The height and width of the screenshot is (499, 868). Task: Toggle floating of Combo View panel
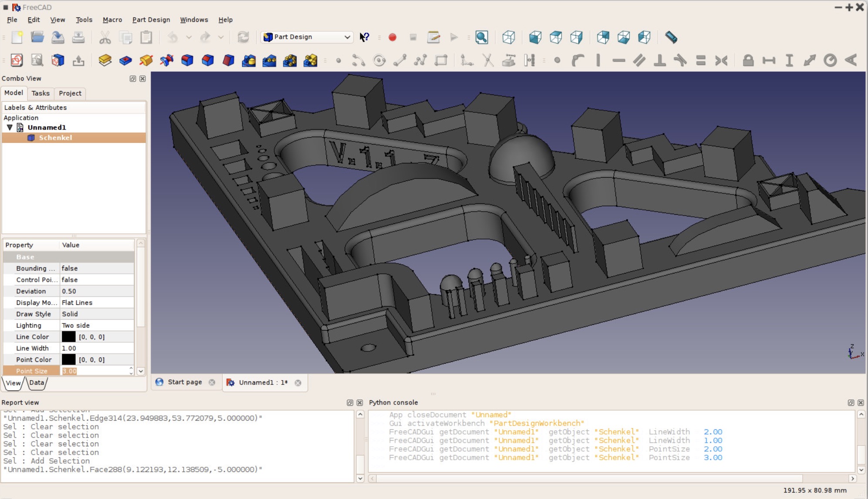133,78
